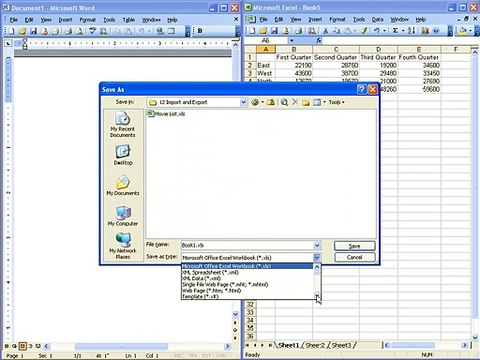
Task: Click Fill Color bucket in Excel toolbar
Action: pyautogui.click(x=463, y=31)
